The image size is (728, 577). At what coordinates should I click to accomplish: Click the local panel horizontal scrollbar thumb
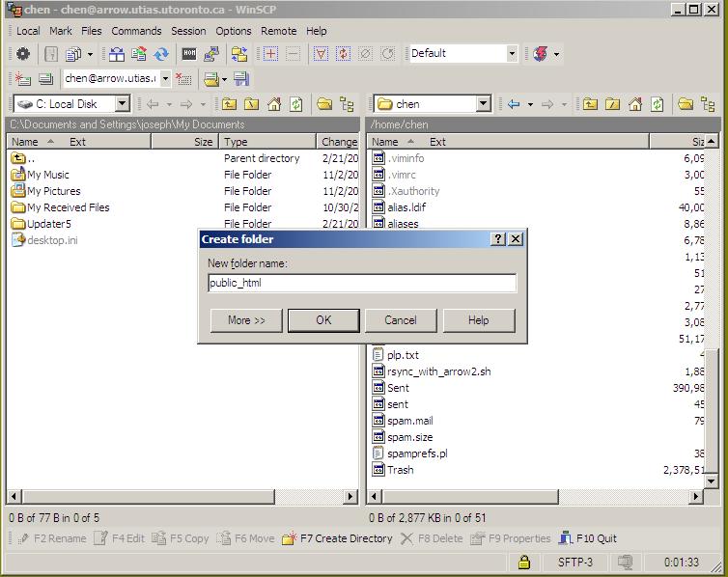[x=148, y=497]
